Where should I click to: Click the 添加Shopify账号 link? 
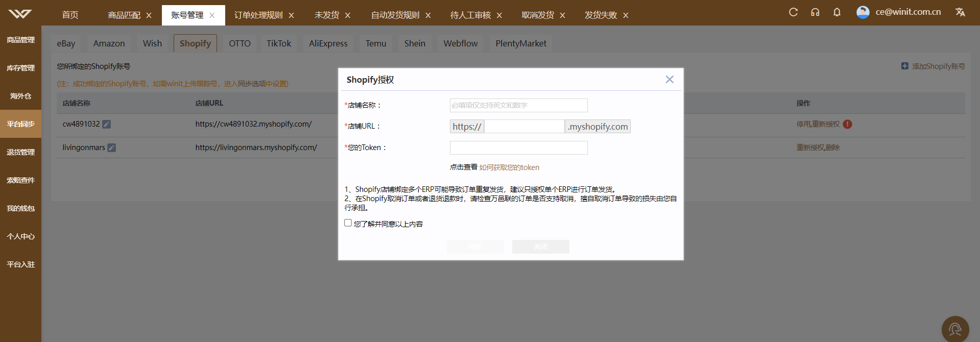[x=938, y=66]
